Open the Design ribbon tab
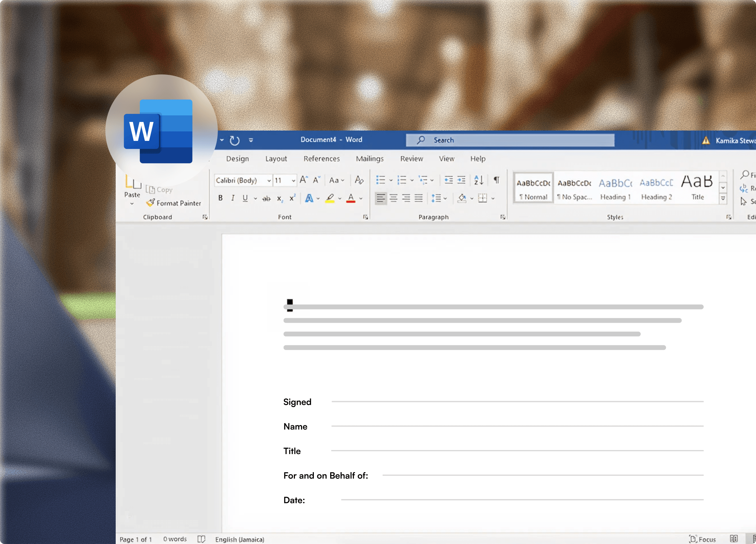756x544 pixels. [237, 159]
